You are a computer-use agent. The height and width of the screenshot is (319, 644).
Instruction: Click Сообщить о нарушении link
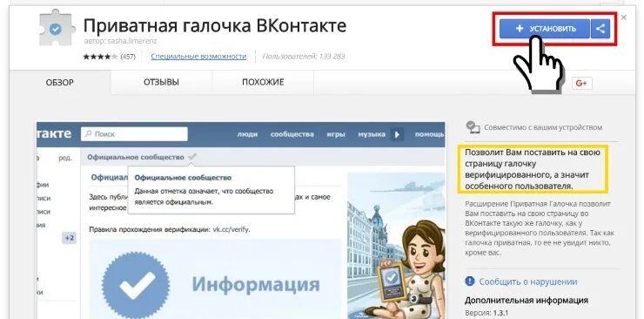(528, 282)
